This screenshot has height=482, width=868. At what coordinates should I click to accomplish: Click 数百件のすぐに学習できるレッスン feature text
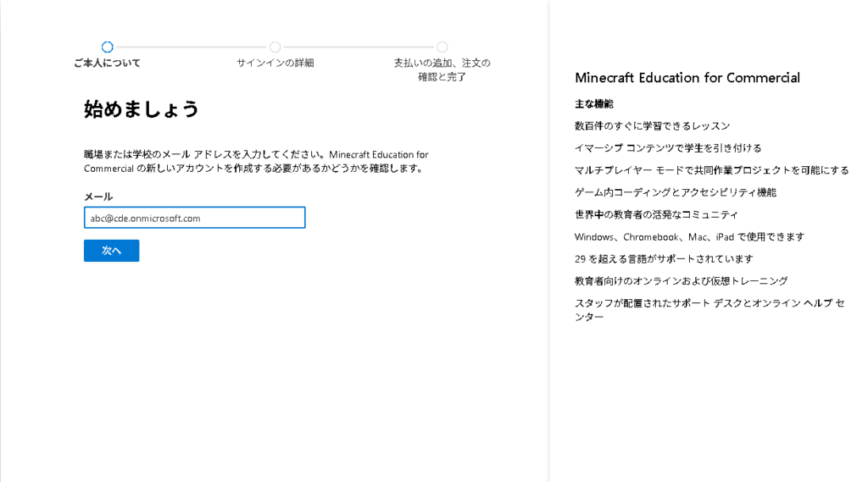(x=652, y=126)
